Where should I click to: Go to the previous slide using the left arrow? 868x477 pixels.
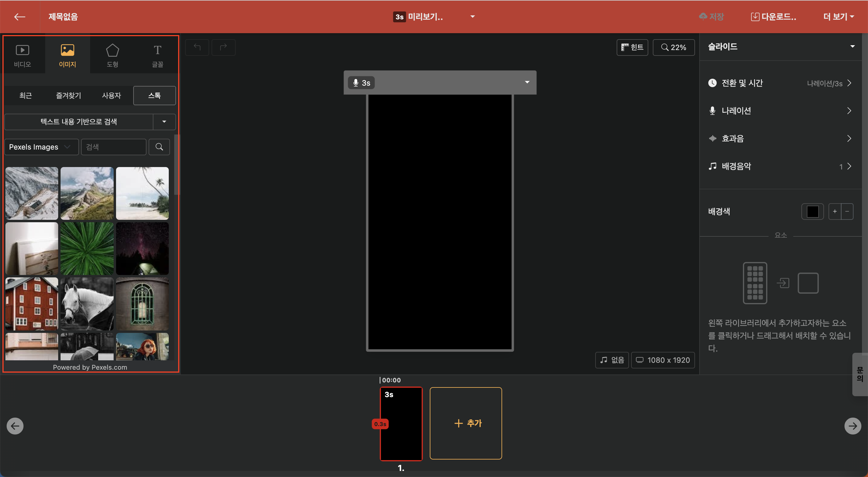click(15, 426)
